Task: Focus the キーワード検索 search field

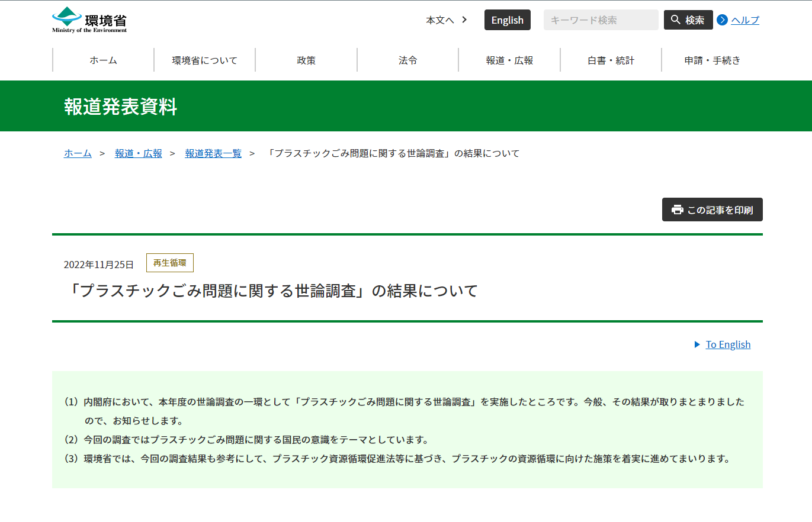Action: coord(601,20)
